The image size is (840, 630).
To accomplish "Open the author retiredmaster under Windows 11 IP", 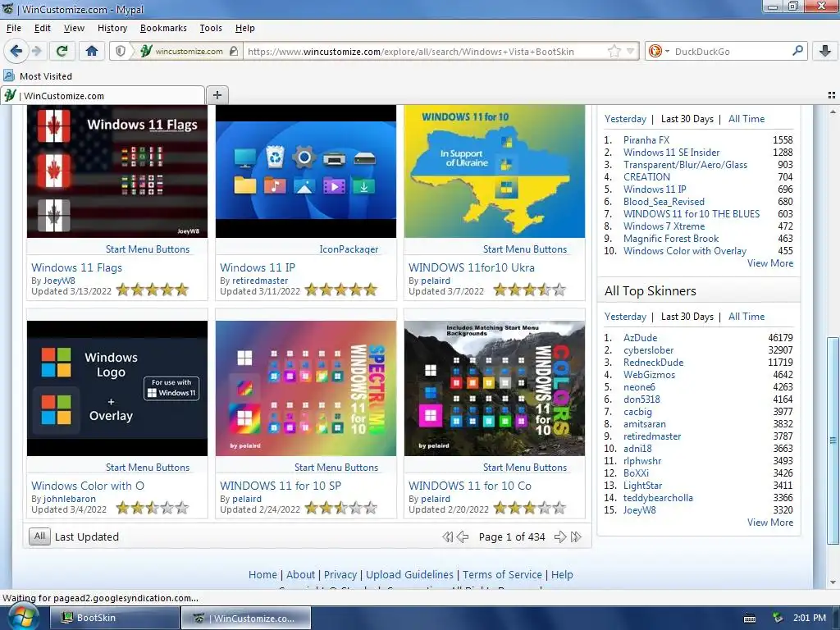I will coord(260,281).
